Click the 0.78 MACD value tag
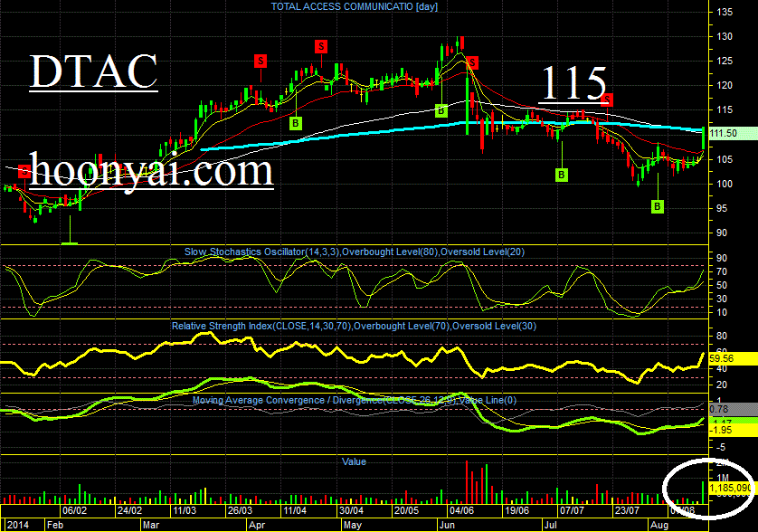758x532 pixels. tap(733, 409)
